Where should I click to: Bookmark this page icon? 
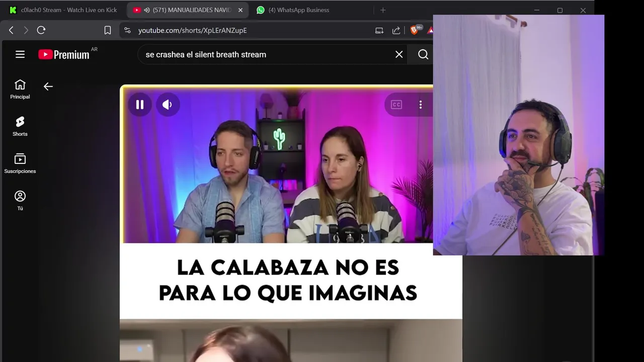pos(107,30)
